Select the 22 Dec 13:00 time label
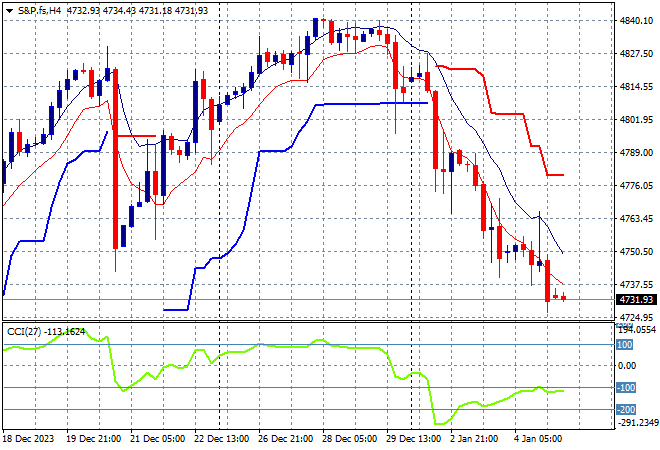The image size is (660, 450). click(221, 439)
